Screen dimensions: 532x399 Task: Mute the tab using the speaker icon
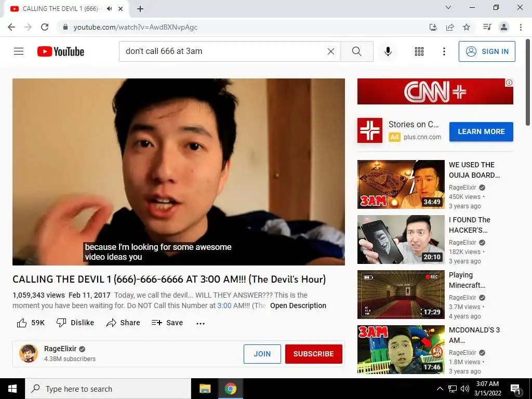coord(109,9)
